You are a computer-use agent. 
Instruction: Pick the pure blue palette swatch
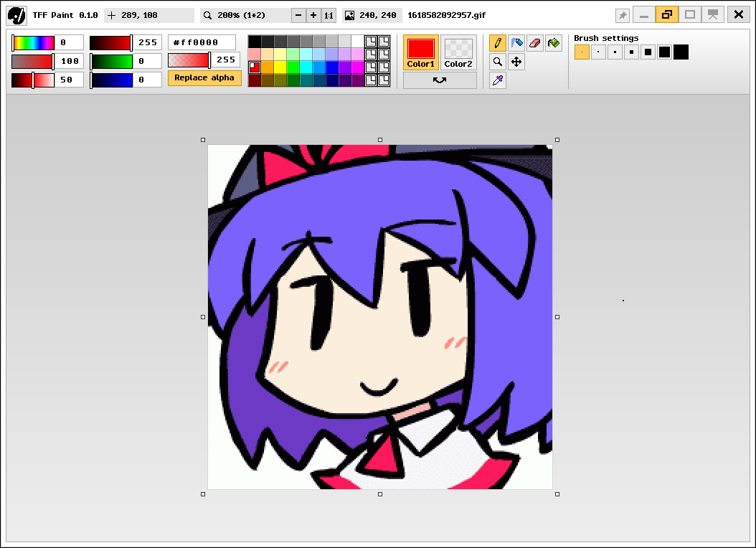pyautogui.click(x=331, y=67)
